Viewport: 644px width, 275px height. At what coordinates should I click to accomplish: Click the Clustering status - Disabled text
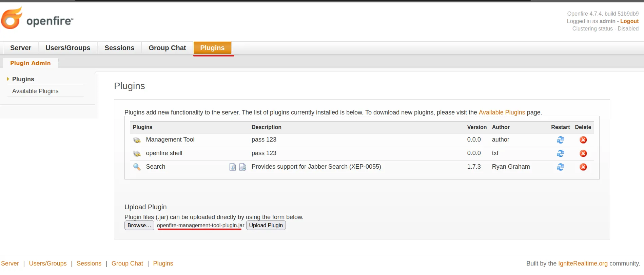pos(605,28)
